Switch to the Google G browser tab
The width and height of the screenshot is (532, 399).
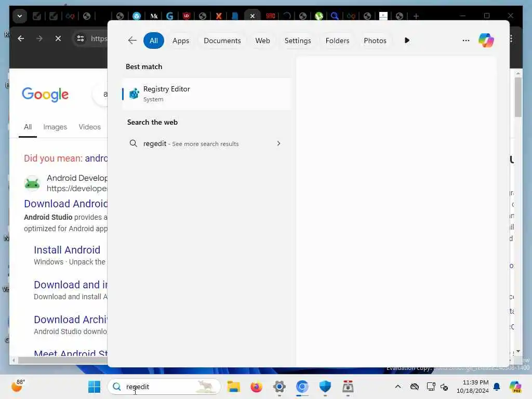pos(170,16)
